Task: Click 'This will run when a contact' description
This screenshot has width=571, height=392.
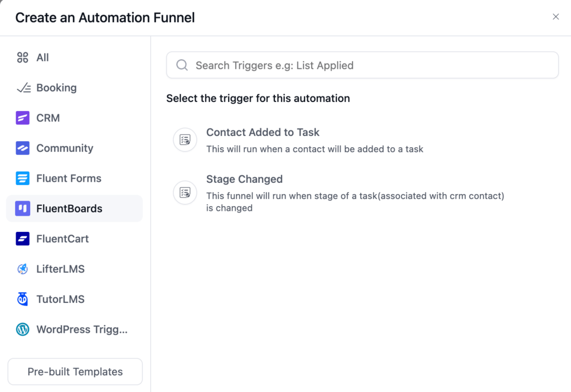Action: click(314, 149)
